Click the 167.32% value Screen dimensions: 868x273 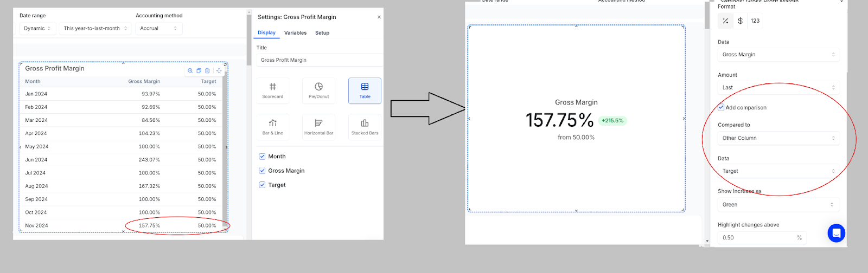point(149,186)
